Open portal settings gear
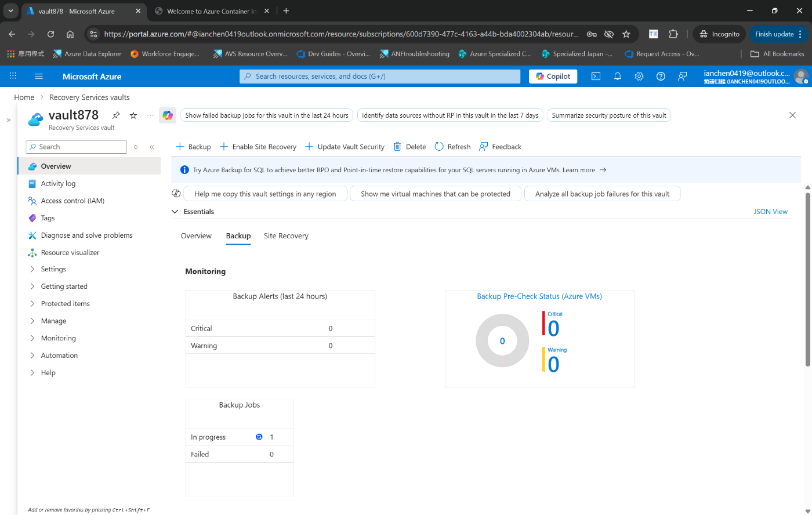 pos(639,76)
